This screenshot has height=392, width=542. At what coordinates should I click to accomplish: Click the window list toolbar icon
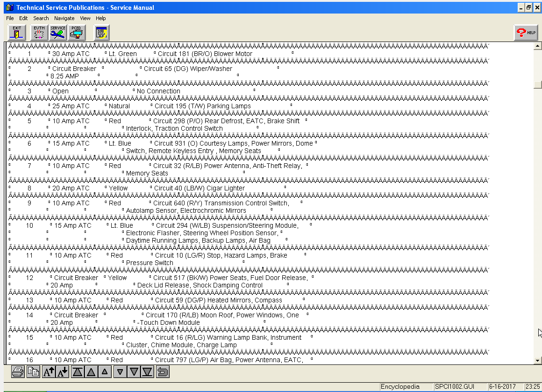101,33
